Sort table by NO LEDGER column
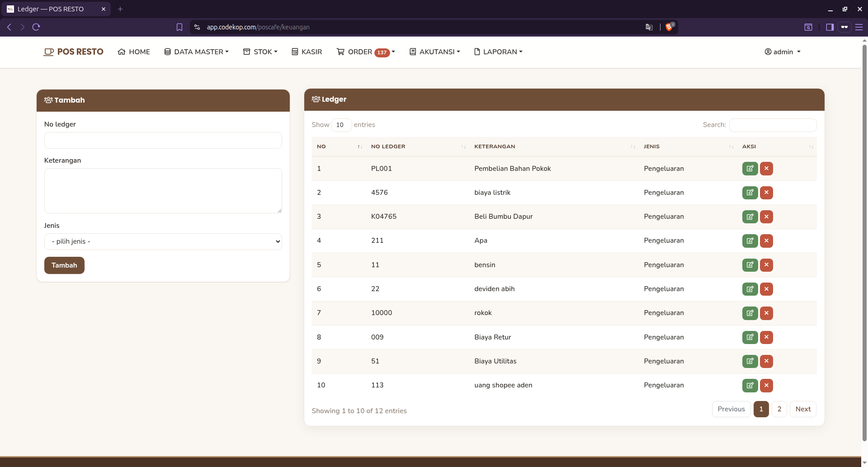 417,146
